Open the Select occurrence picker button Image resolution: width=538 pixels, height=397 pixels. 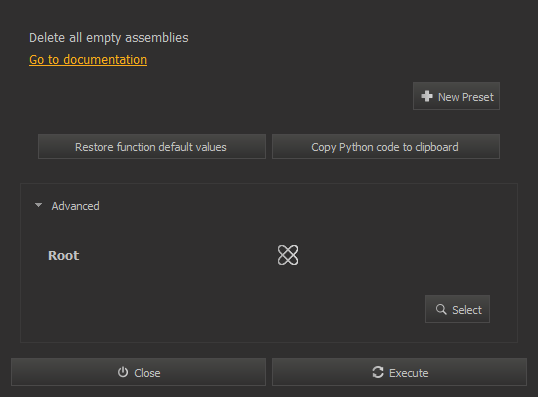click(457, 309)
